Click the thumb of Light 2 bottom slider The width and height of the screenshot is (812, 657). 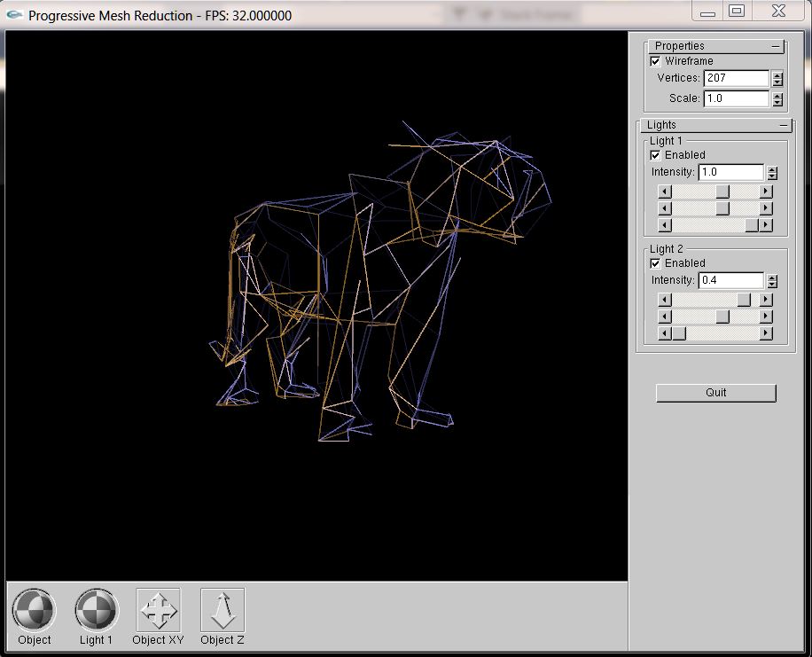679,333
